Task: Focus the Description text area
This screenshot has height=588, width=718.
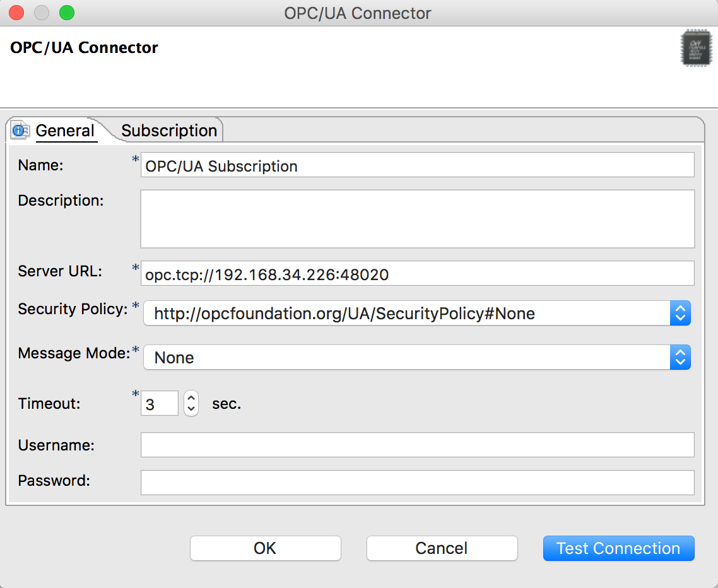Action: coord(417,219)
